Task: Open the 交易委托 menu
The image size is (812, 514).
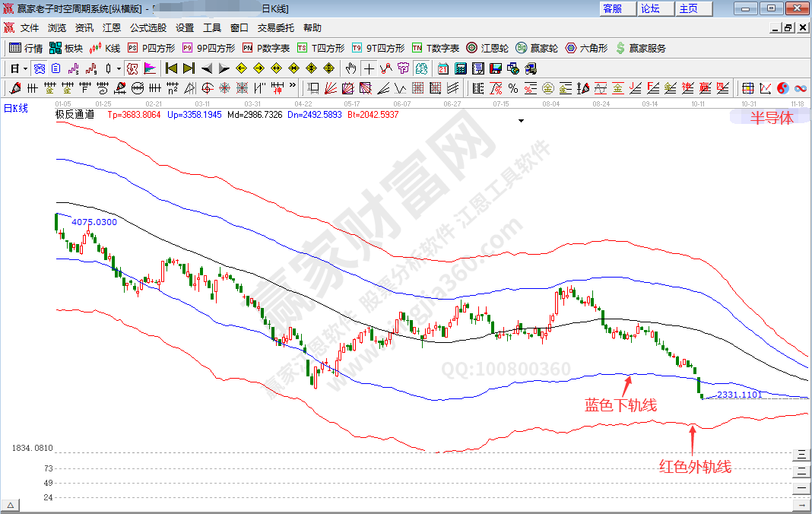Action: tap(275, 28)
